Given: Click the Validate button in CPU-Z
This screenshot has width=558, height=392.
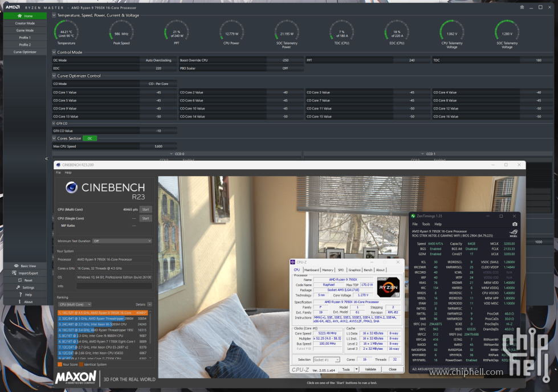Looking at the screenshot, I should (x=370, y=369).
